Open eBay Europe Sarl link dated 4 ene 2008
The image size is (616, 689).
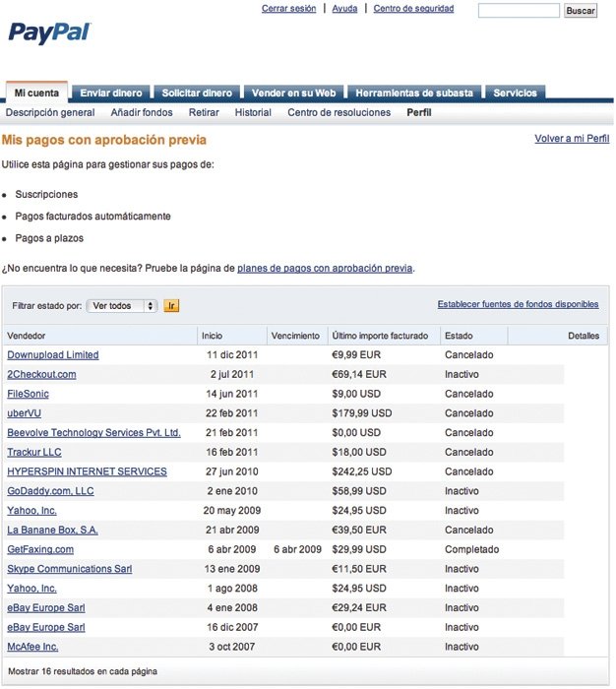pyautogui.click(x=45, y=607)
